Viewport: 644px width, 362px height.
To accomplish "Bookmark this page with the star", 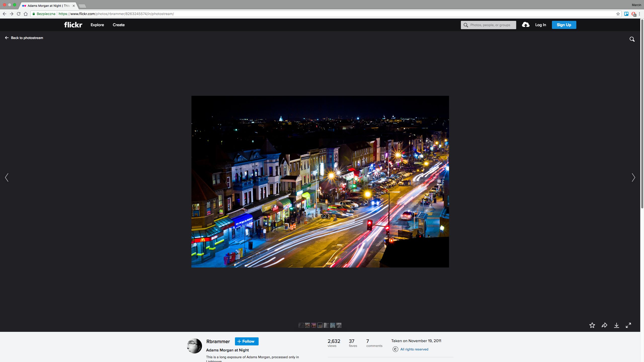I will [618, 14].
